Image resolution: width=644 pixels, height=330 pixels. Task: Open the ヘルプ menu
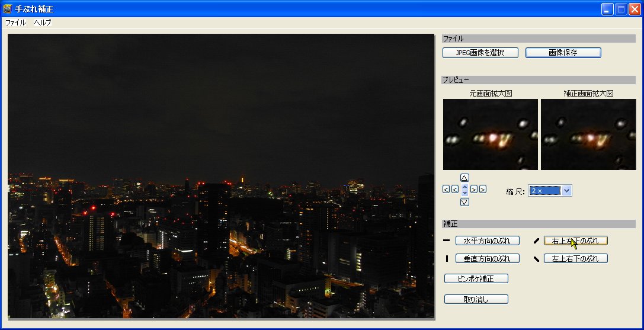(43, 23)
